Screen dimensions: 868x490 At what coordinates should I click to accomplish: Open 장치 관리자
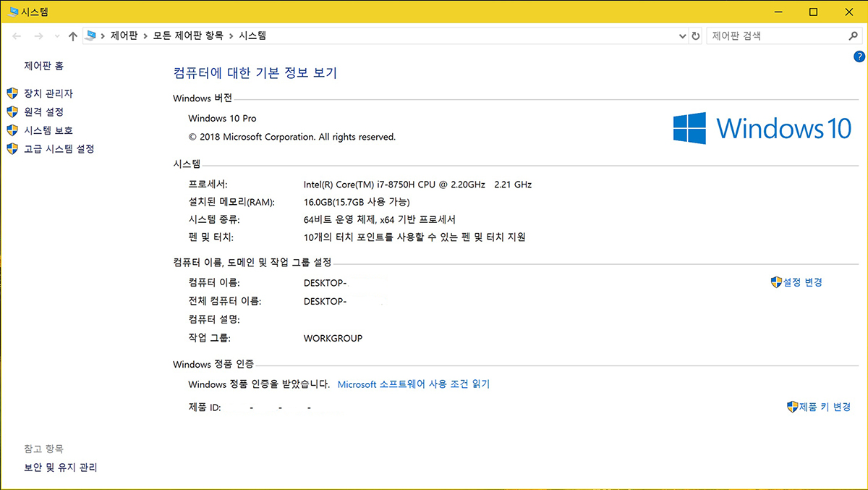(48, 93)
